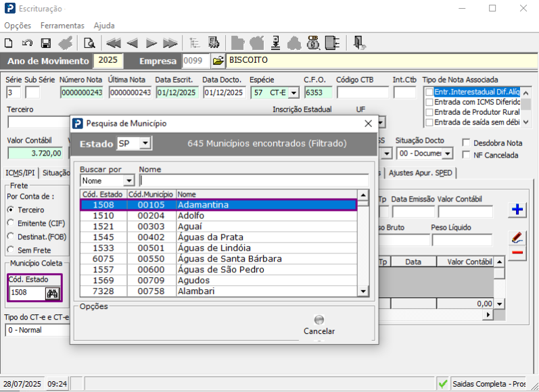Click the pencil edit icon
Viewport: 539px width, 392px height.
click(x=517, y=237)
